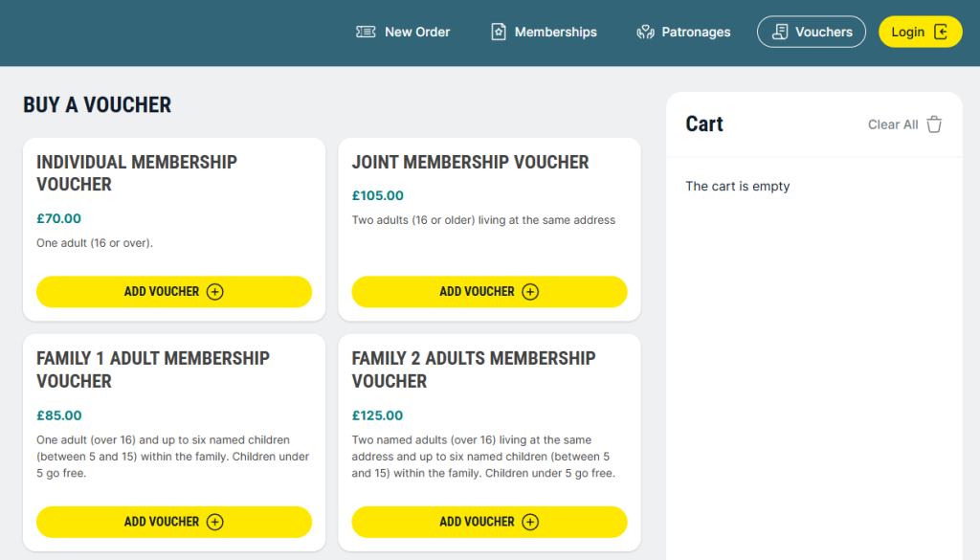This screenshot has height=560, width=980.
Task: Click plus icon on Family 1 Adult voucher
Action: pos(215,522)
